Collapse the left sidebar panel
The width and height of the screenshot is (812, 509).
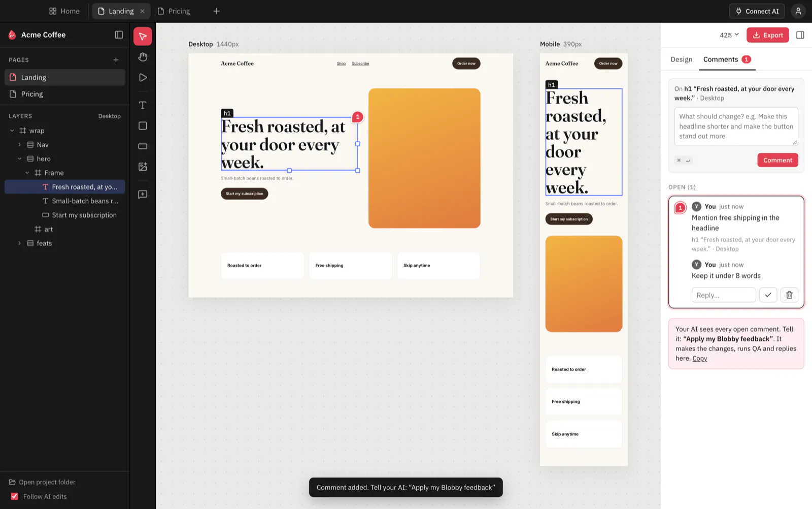(119, 35)
